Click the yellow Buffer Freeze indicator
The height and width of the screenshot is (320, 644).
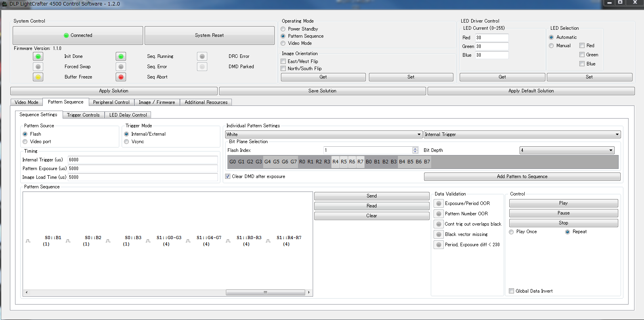click(x=38, y=77)
